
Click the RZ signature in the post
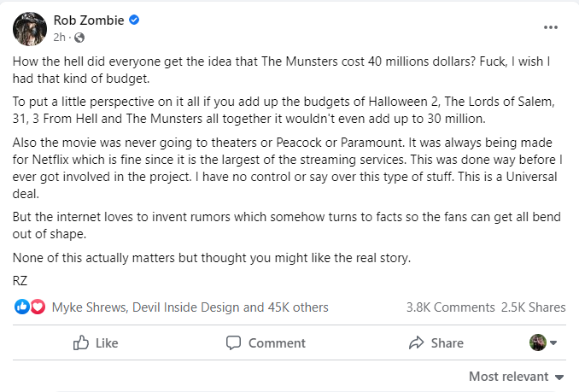point(20,279)
